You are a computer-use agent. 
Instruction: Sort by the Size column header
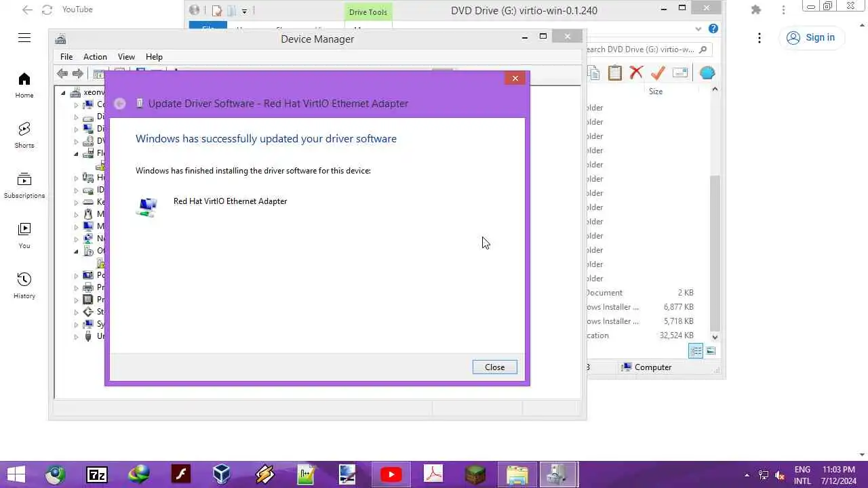[656, 91]
